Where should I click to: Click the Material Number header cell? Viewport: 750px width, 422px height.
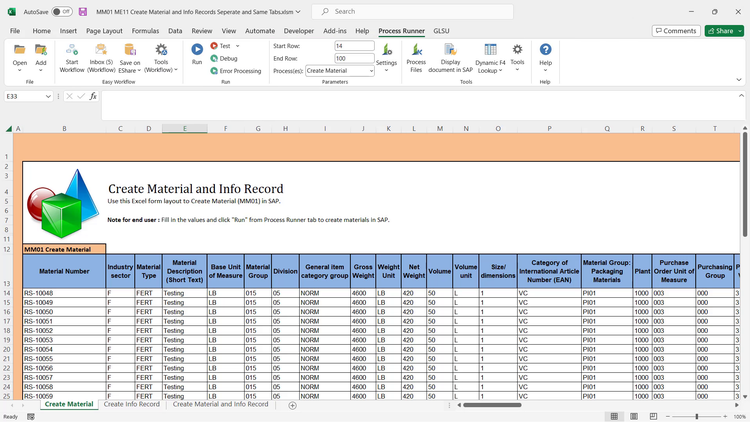pos(64,271)
